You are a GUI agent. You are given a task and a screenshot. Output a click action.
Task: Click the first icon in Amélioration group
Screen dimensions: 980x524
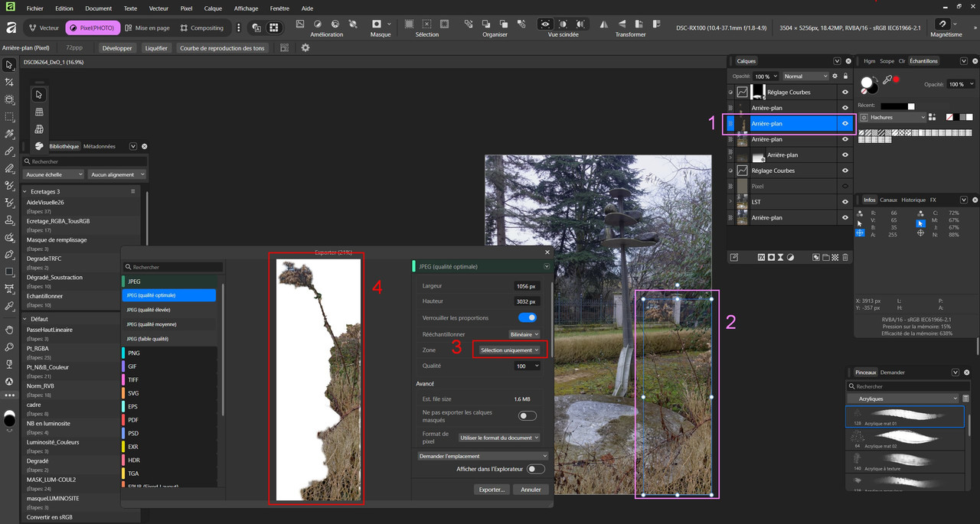coord(299,24)
